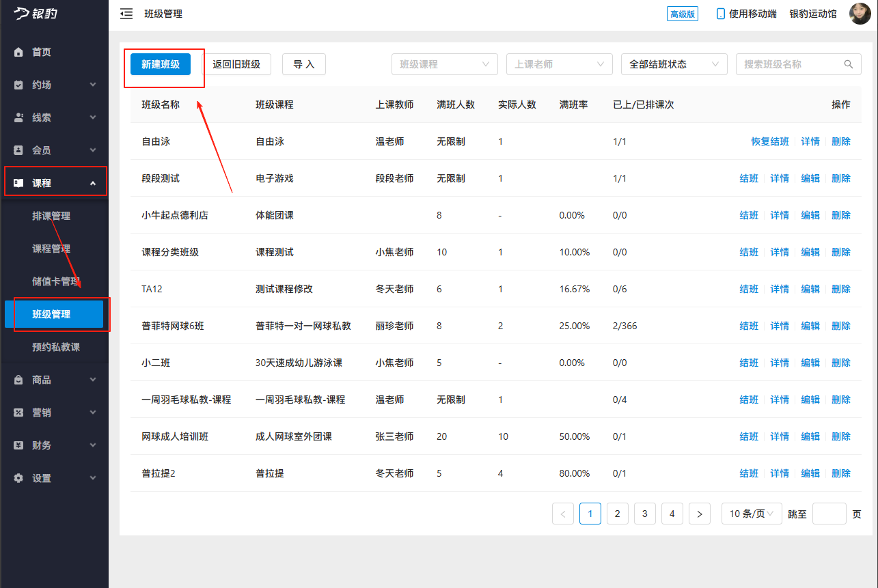The width and height of the screenshot is (878, 588).
Task: Open the 上课老师 teacher dropdown
Action: (559, 64)
